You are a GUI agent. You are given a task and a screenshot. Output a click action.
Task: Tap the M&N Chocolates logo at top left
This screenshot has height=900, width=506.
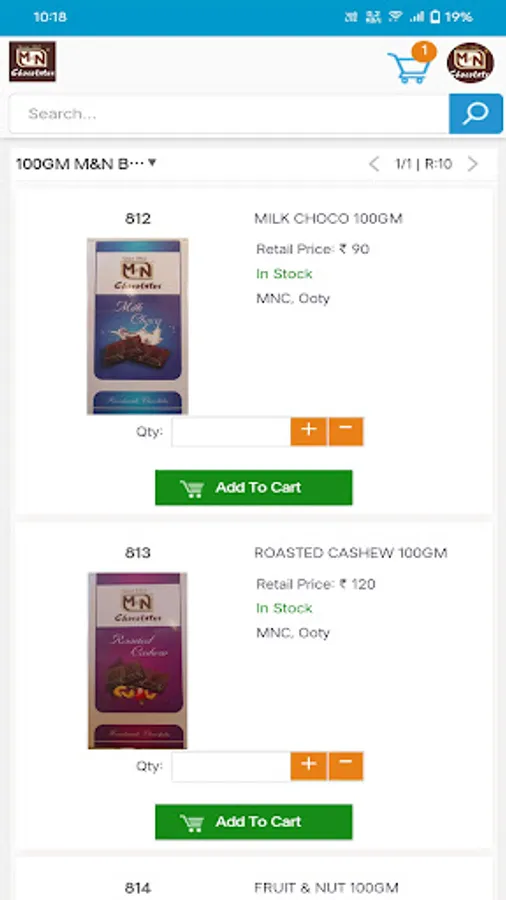[x=32, y=61]
